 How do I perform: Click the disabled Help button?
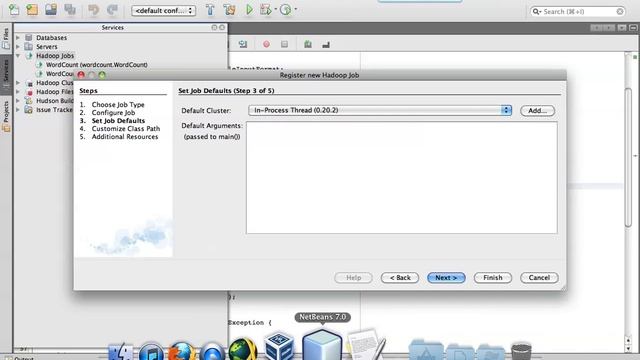(x=353, y=278)
